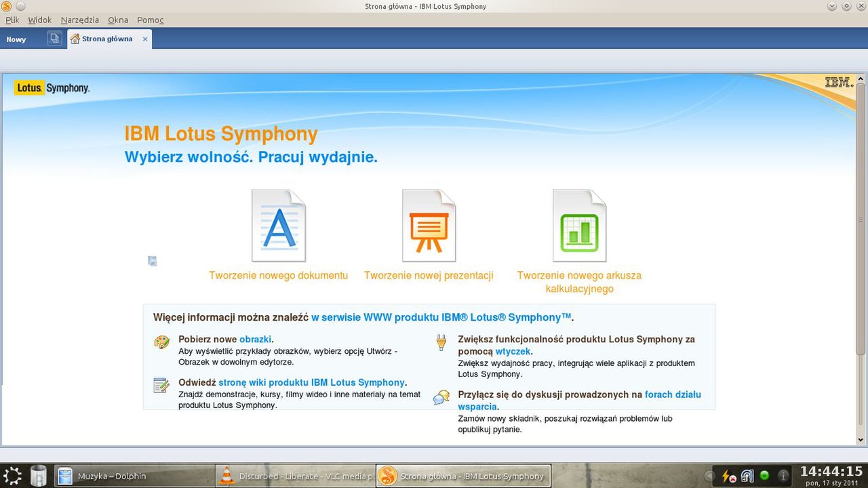The image size is (868, 488).
Task: Open the Nowy dropdown button
Action: [x=16, y=39]
